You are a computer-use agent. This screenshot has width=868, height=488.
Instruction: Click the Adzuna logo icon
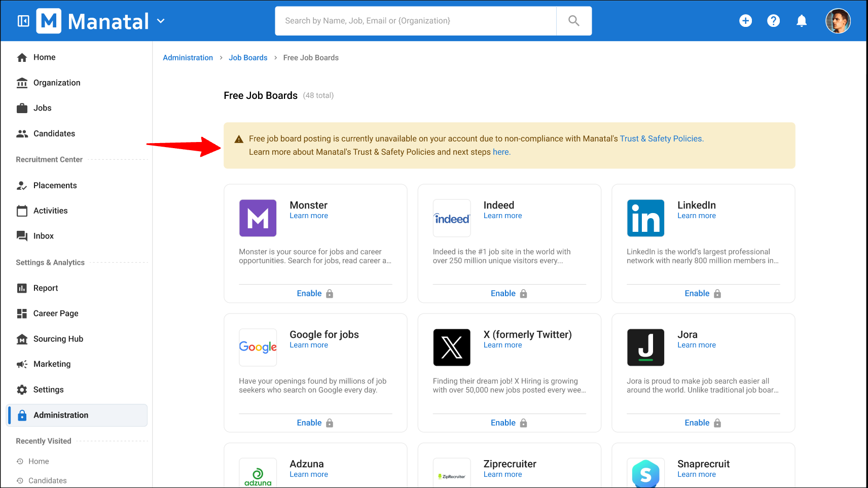(x=258, y=473)
